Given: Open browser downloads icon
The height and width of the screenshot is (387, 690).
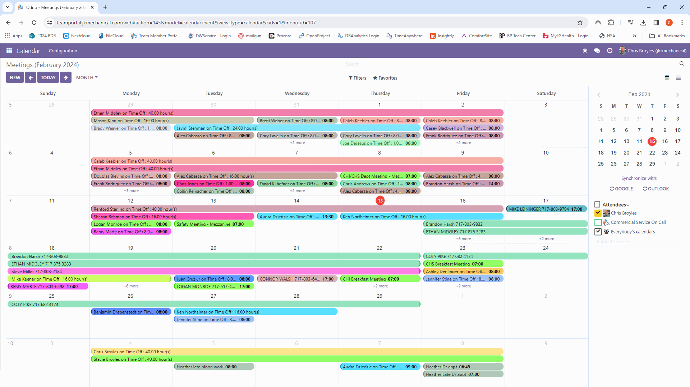Looking at the screenshot, I should pos(643,22).
